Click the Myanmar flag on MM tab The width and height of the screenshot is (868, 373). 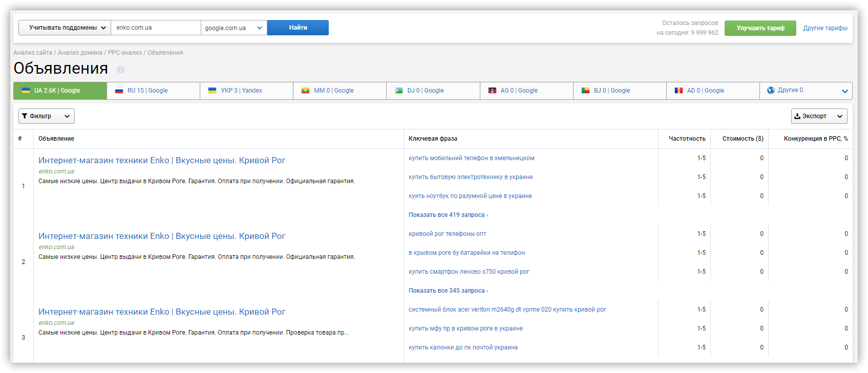point(305,91)
